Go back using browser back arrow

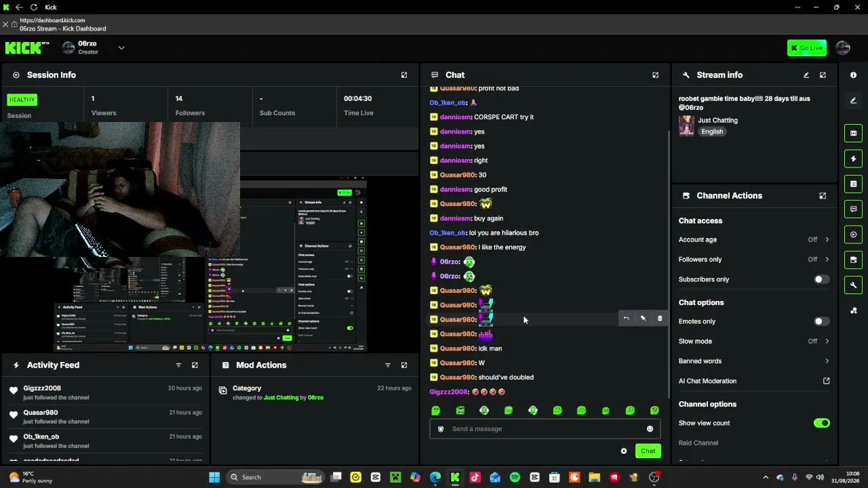click(x=19, y=7)
